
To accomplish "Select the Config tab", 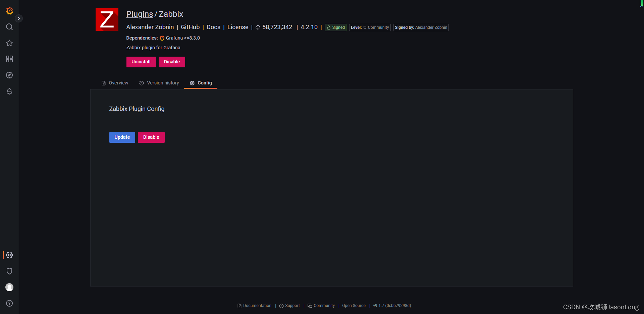I will (201, 83).
